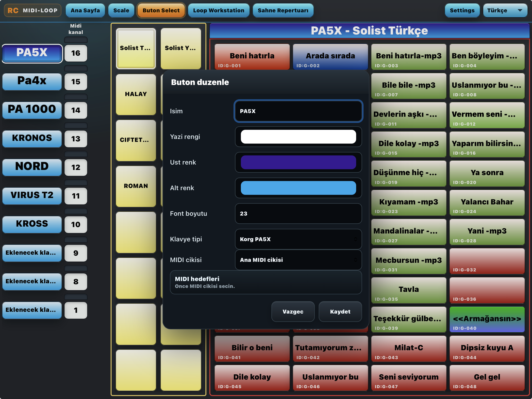Select the Milat-C song button
The height and width of the screenshot is (399, 532).
coord(409,349)
